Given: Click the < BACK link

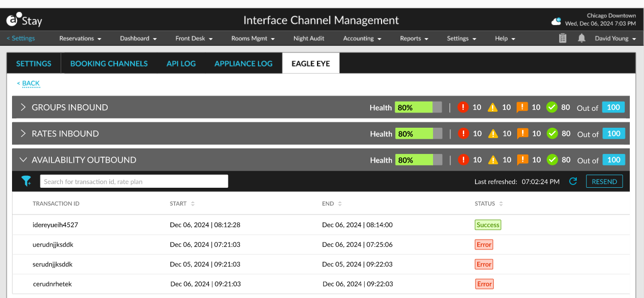Looking at the screenshot, I should pos(28,83).
